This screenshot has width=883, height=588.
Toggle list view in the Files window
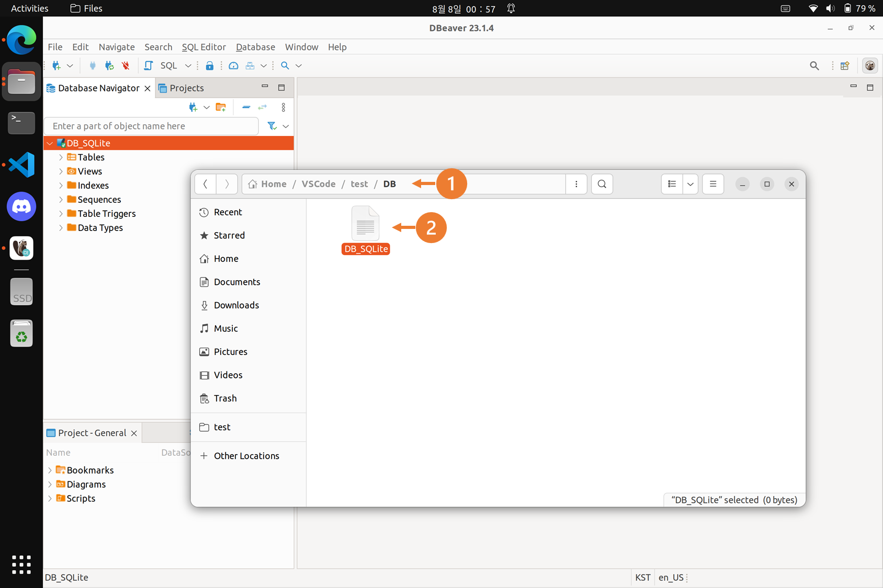(672, 184)
